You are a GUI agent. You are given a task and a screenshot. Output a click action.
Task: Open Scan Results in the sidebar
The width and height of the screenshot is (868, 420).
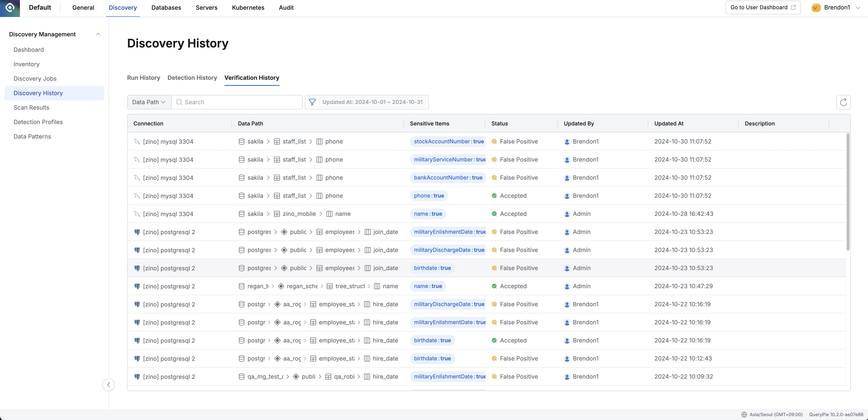pyautogui.click(x=31, y=108)
